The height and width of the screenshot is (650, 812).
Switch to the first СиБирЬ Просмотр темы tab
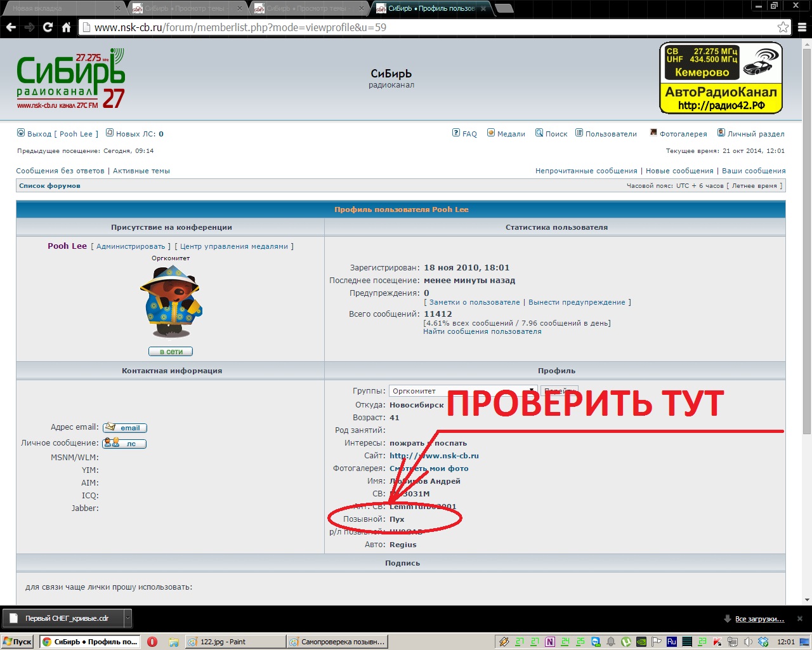pyautogui.click(x=184, y=8)
